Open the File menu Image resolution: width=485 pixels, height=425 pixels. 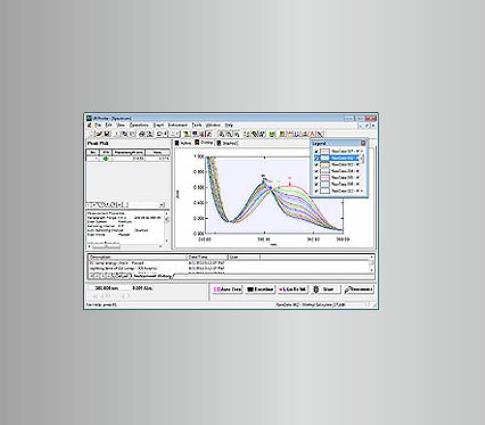(98, 125)
